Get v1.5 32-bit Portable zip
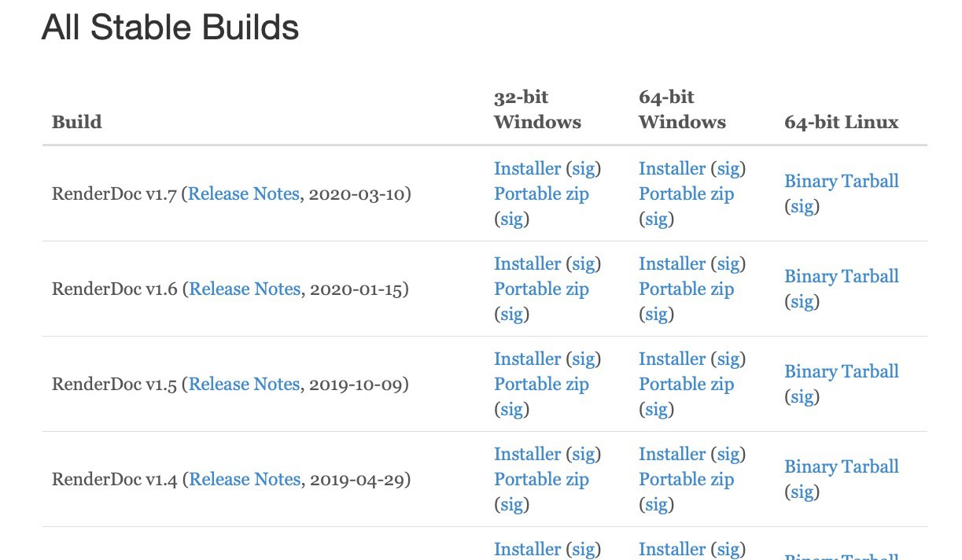Screen dimensions: 962x560 [541, 384]
